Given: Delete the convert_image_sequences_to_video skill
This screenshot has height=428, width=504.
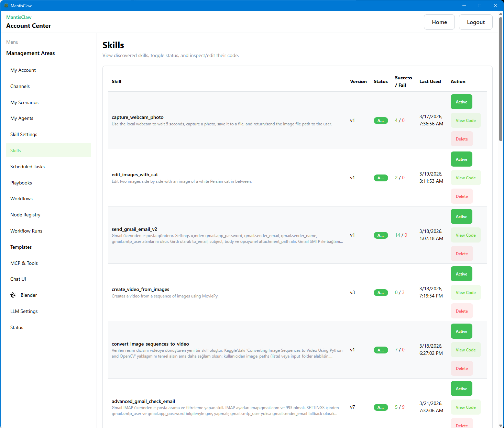Looking at the screenshot, I should point(461,369).
